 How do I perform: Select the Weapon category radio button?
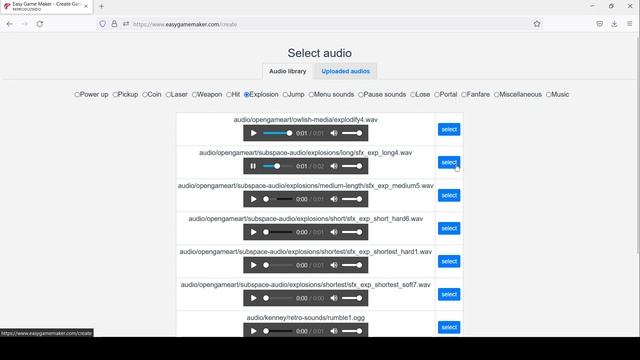(194, 95)
